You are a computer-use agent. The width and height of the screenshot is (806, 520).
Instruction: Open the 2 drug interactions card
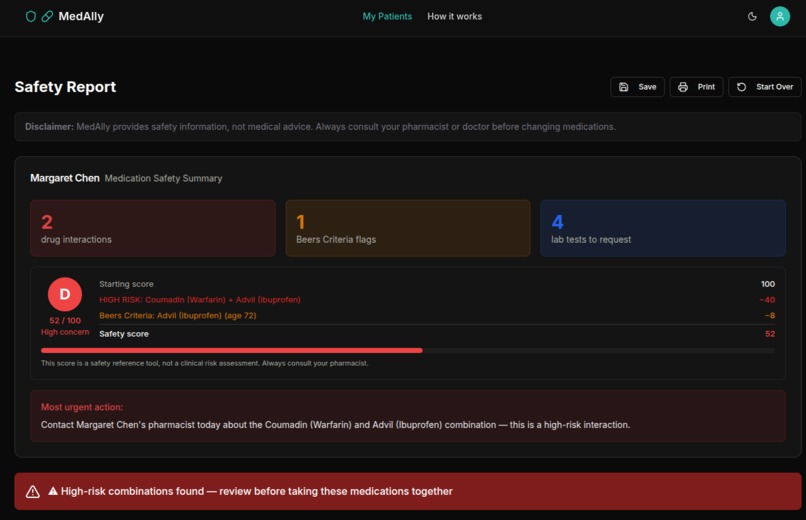pos(153,228)
